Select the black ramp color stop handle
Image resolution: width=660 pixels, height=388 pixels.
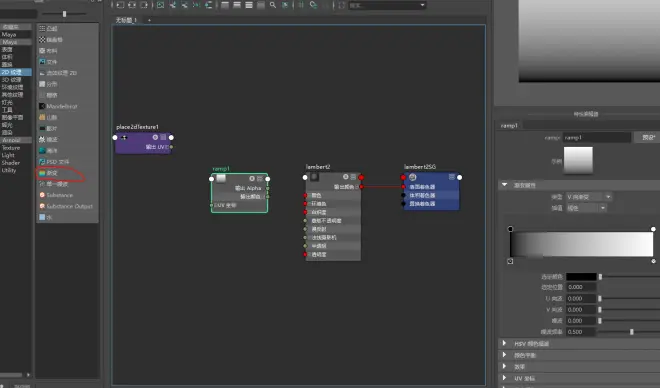(x=510, y=229)
